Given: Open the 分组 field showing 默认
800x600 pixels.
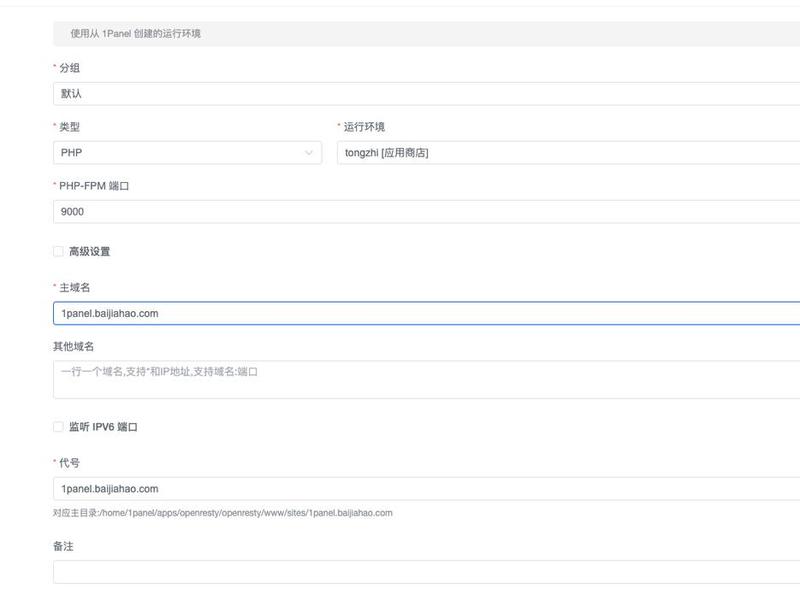Looking at the screenshot, I should click(x=427, y=94).
